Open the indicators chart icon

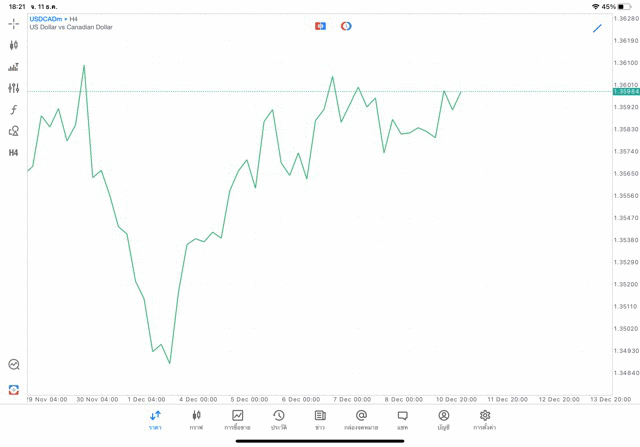pos(13,67)
